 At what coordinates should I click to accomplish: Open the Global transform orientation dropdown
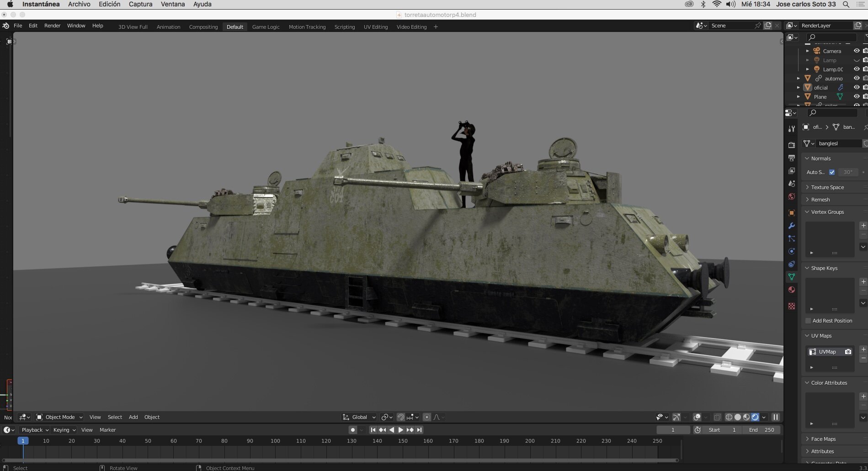(359, 417)
